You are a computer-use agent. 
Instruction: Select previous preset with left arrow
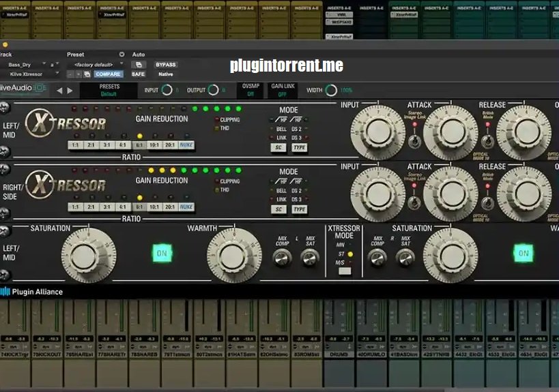click(x=59, y=91)
